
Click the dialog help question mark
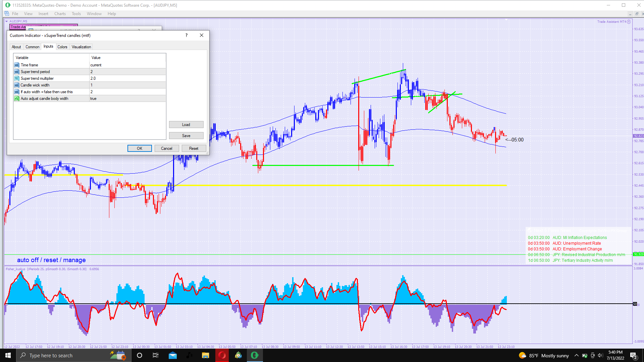point(186,35)
